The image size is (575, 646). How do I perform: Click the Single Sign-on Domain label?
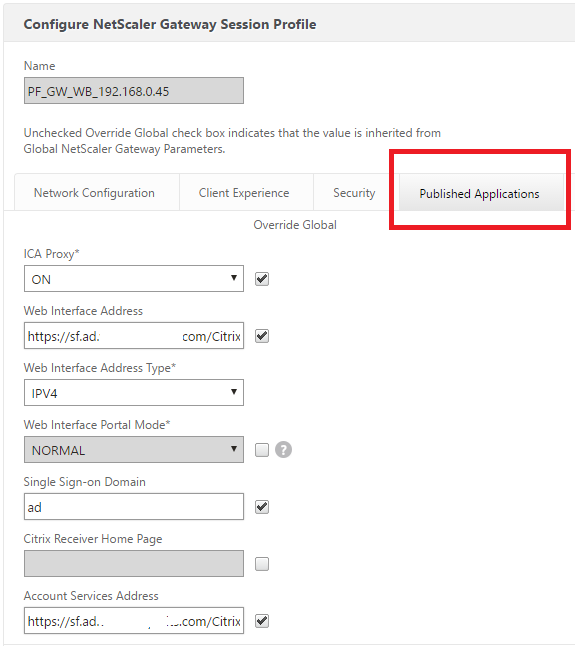pos(84,482)
